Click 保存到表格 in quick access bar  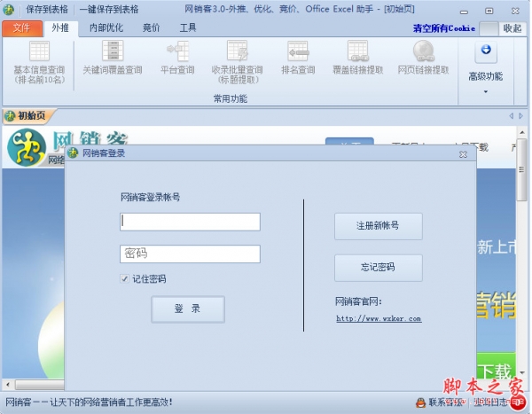point(47,10)
